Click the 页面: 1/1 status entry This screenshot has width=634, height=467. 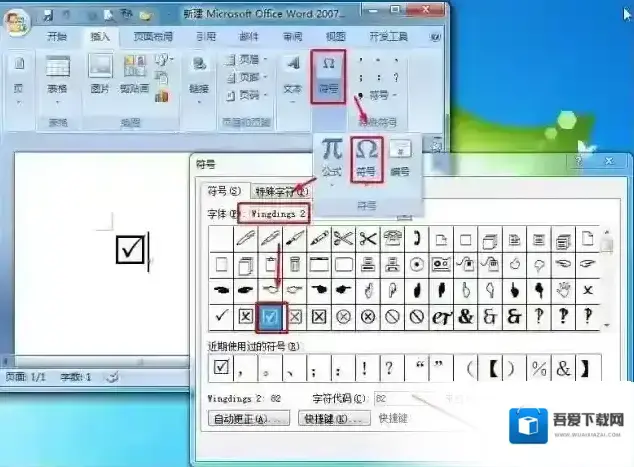click(25, 377)
